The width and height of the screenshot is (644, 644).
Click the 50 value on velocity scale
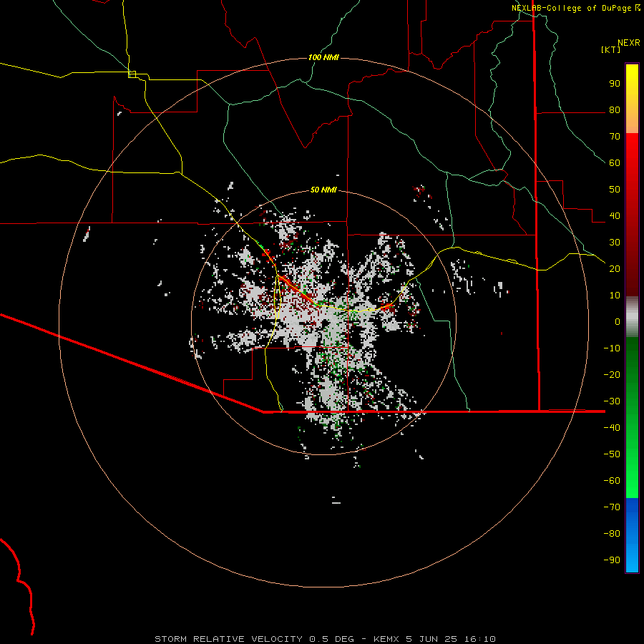coord(615,190)
